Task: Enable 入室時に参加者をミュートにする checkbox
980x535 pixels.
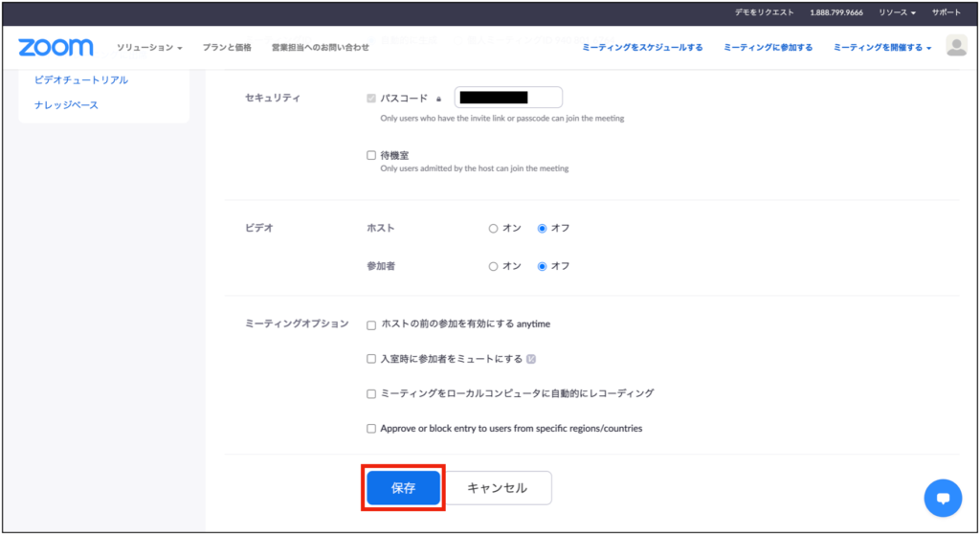Action: [371, 359]
